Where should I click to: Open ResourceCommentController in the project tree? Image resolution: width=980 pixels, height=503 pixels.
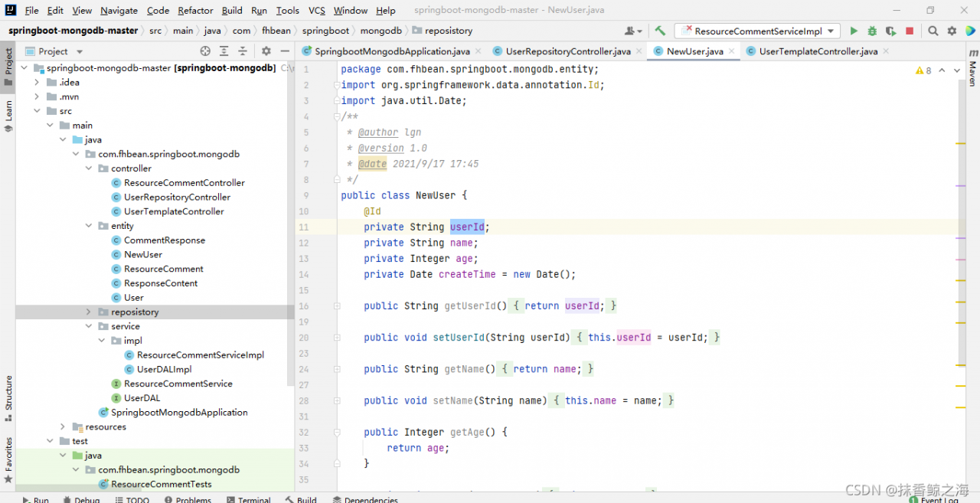tap(184, 183)
